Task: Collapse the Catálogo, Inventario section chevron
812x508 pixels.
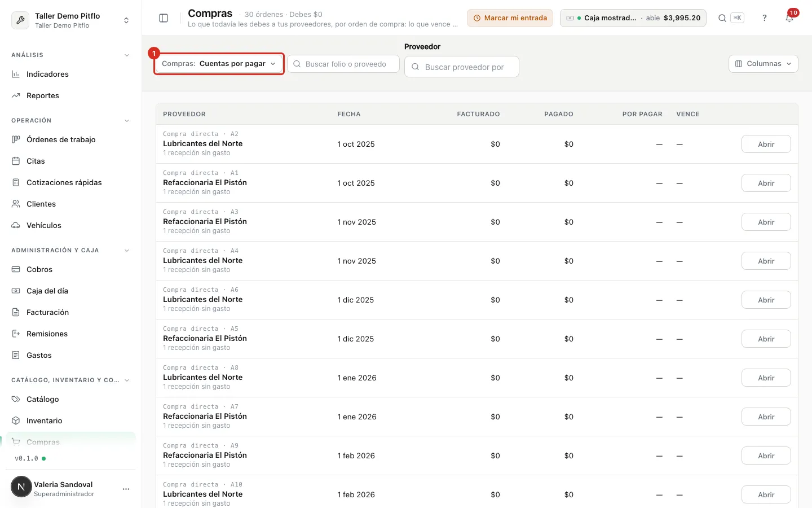Action: coord(127,380)
